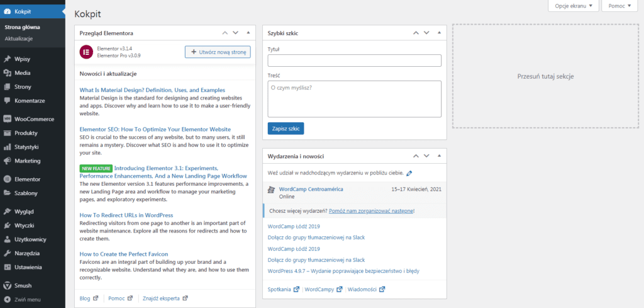Click the Wtyczki plugin icon

point(7,225)
